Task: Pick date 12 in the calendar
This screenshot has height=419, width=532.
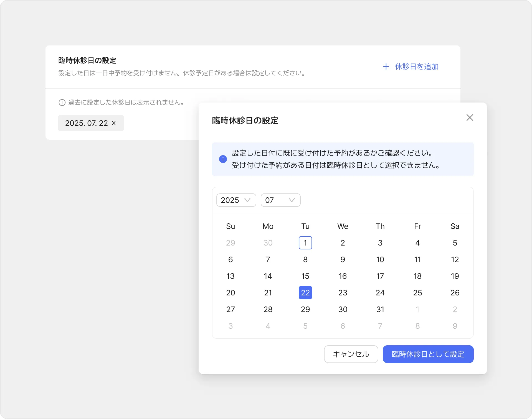Action: pyautogui.click(x=455, y=259)
